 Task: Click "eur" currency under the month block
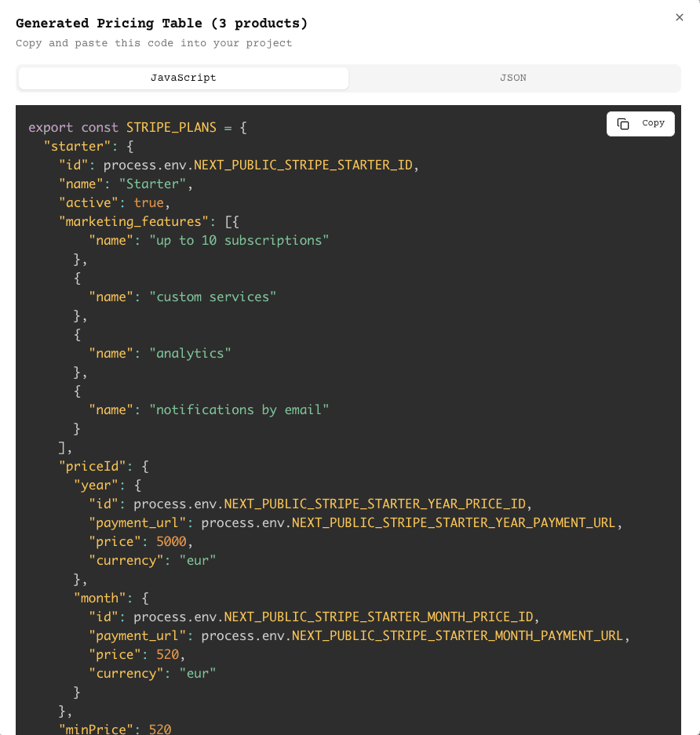click(198, 673)
